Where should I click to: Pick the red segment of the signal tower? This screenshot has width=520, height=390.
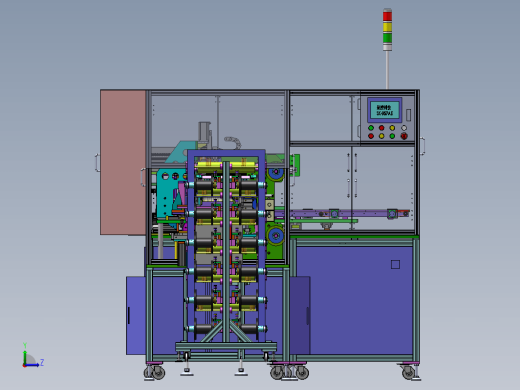click(x=387, y=16)
